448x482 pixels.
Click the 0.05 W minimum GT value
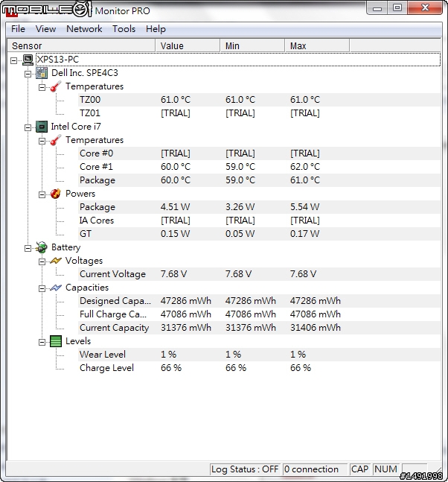coord(240,234)
